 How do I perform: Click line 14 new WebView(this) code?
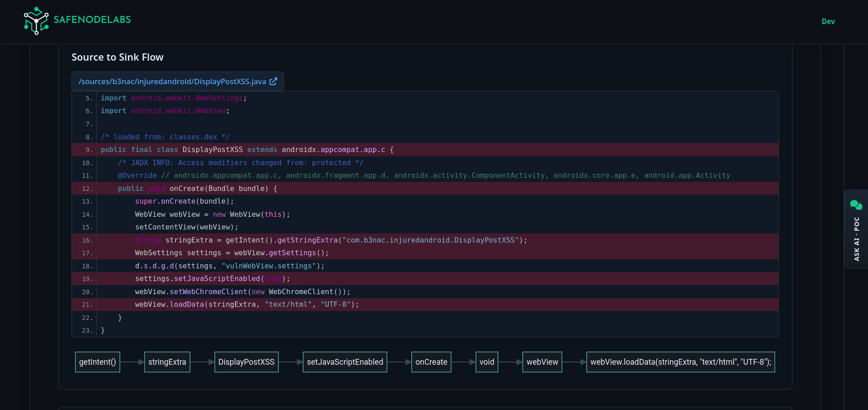(x=212, y=215)
